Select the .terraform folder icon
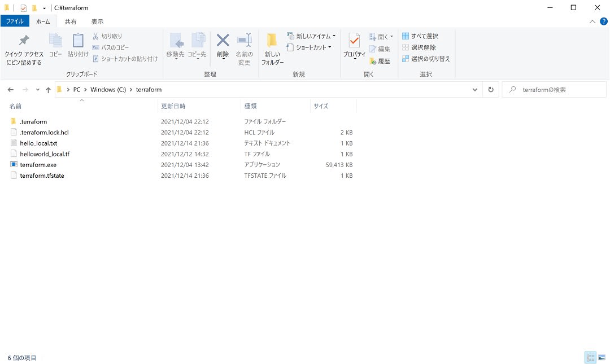Screen dimensions: 610x364 14,121
